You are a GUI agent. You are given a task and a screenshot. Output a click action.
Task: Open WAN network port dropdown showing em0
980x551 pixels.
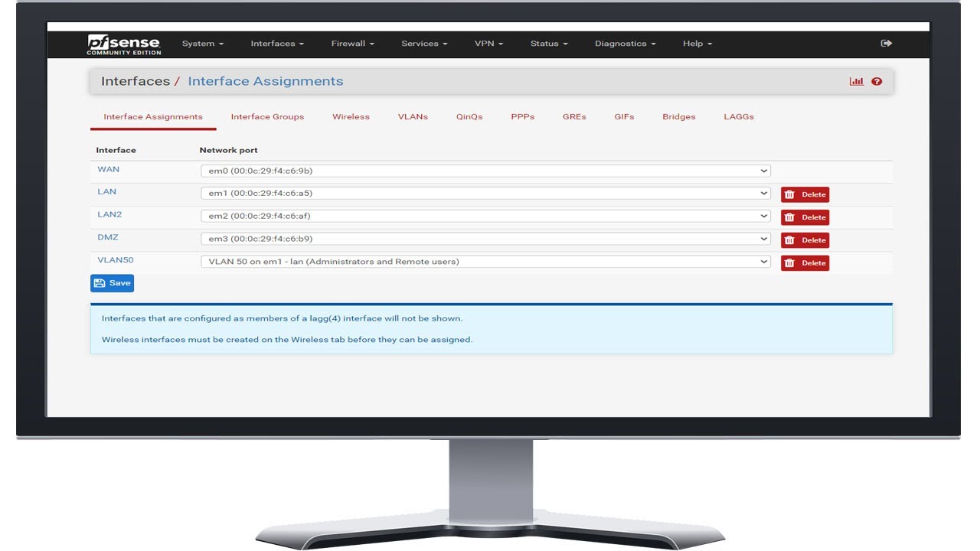pos(485,171)
